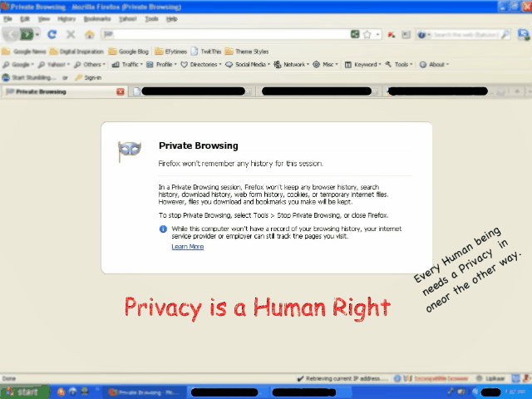Switch to Private Browsing taskbar button
The height and width of the screenshot is (399, 532).
144,392
